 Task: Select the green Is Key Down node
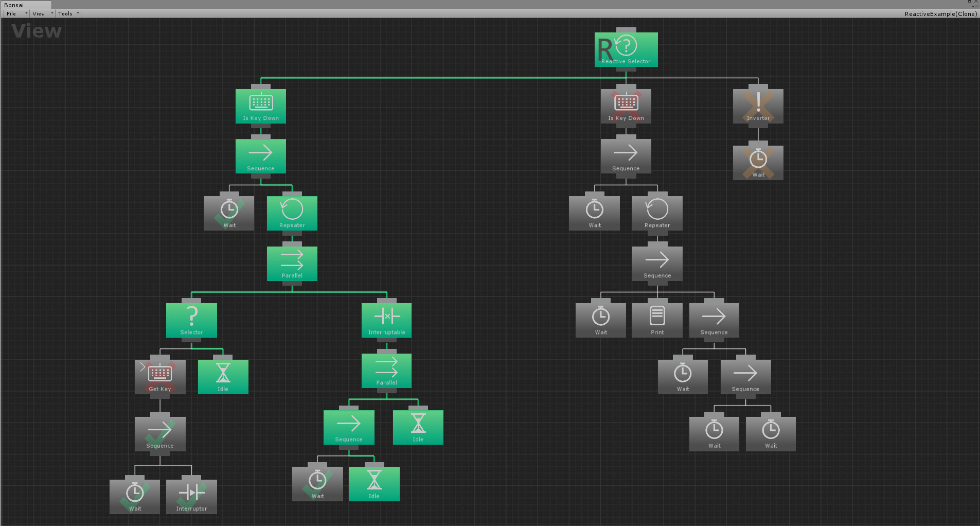point(261,106)
